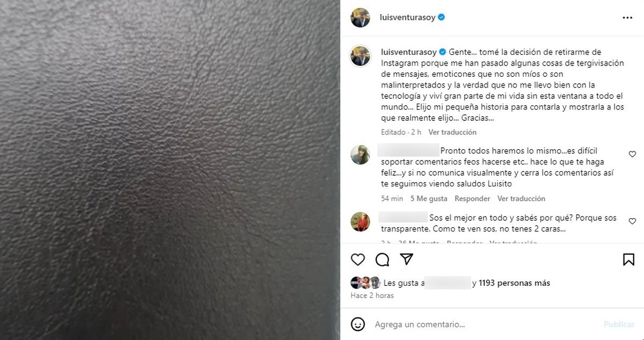The height and width of the screenshot is (340, 644).
Task: Like the post with the heart icon
Action: (358, 260)
